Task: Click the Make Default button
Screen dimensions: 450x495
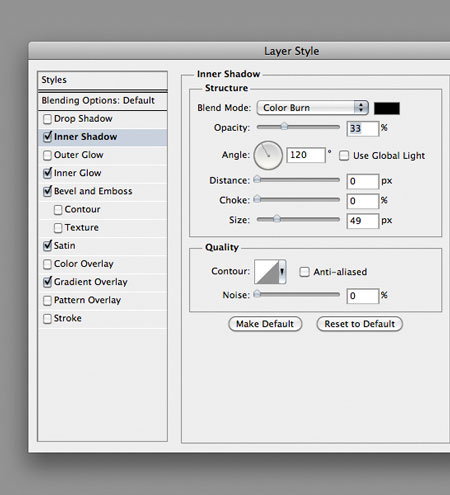Action: 265,324
